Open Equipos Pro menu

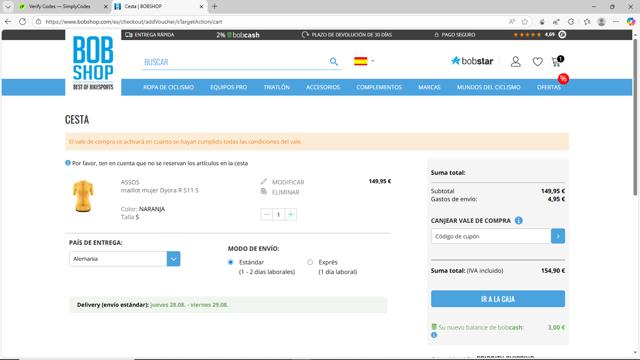coord(229,87)
